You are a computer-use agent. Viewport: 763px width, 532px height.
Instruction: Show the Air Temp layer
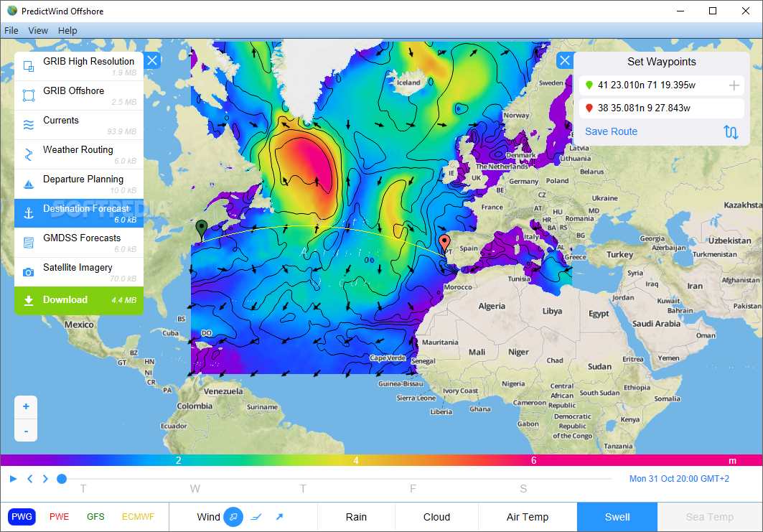[x=528, y=517]
